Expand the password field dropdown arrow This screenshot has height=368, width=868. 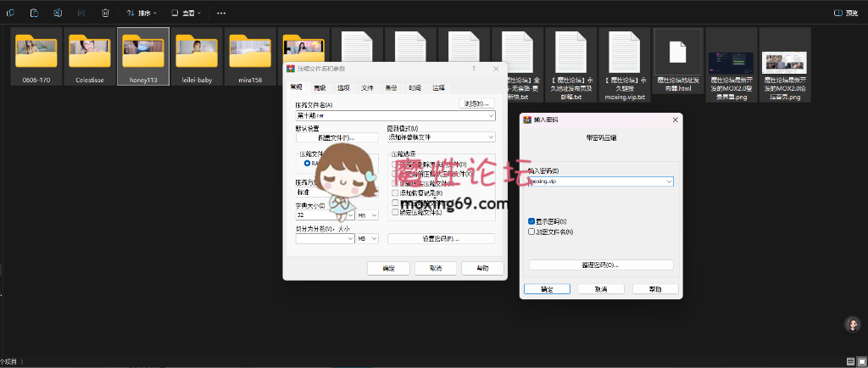click(x=670, y=181)
